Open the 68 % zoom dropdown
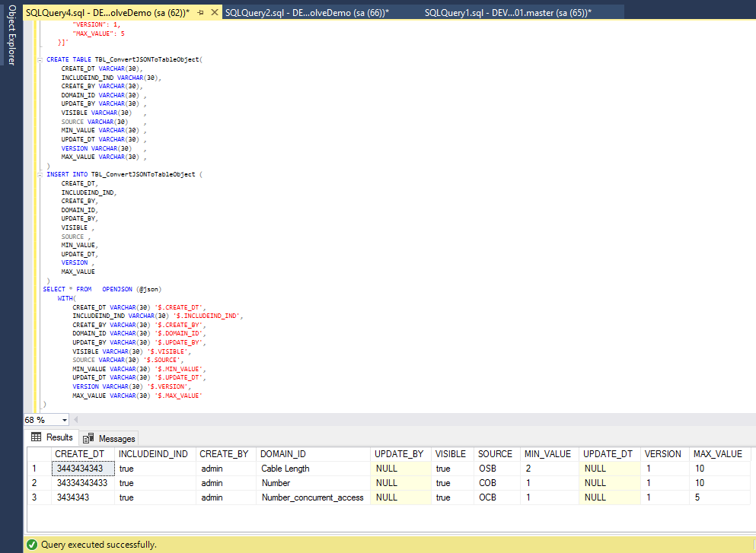This screenshot has height=553, width=756. [64, 420]
